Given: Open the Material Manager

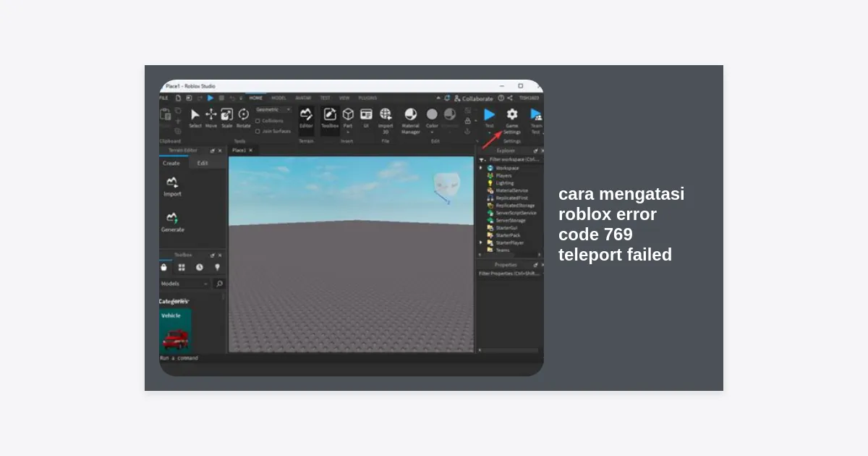Looking at the screenshot, I should 410,114.
